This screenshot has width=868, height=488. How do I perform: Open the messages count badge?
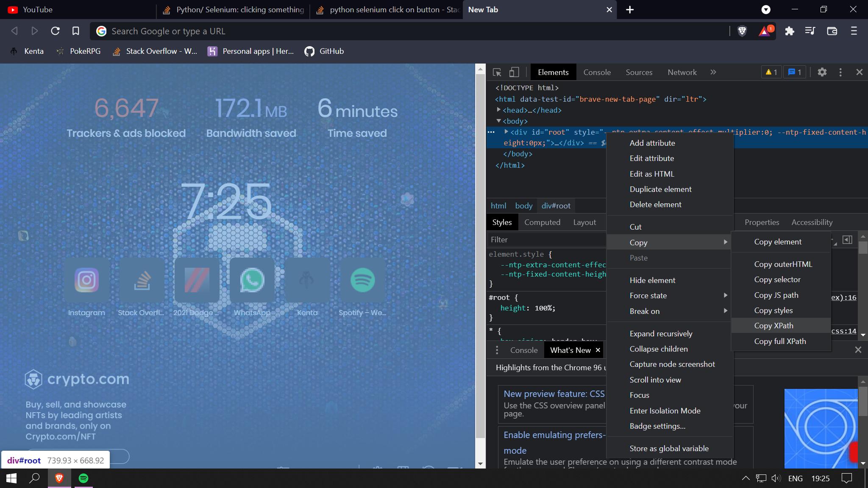[795, 72]
